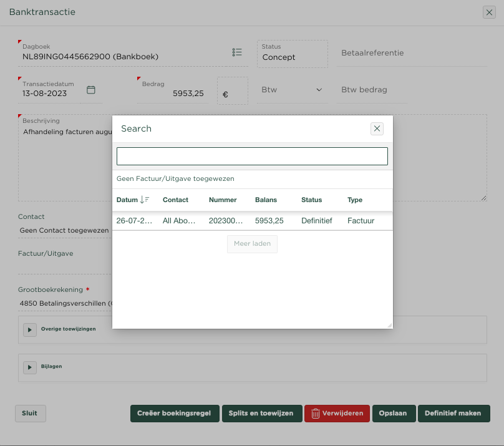The width and height of the screenshot is (504, 446).
Task: Click the Opslaan button
Action: coord(393,414)
